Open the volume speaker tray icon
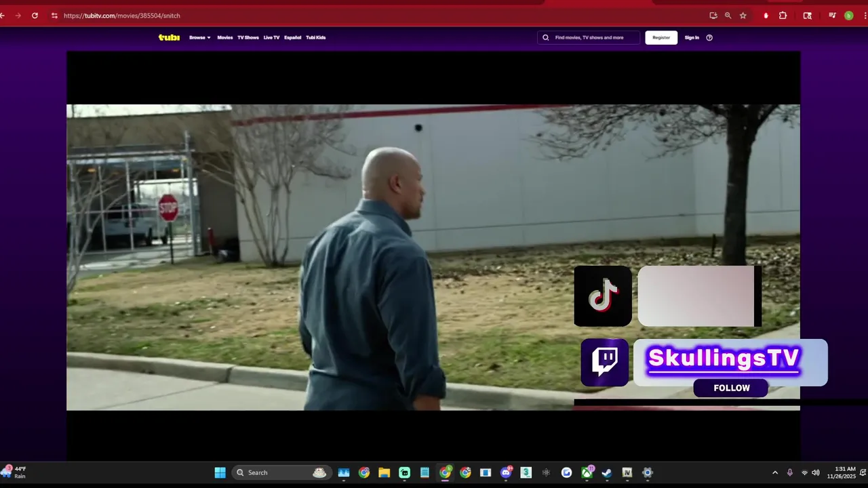This screenshot has width=868, height=488. (816, 472)
